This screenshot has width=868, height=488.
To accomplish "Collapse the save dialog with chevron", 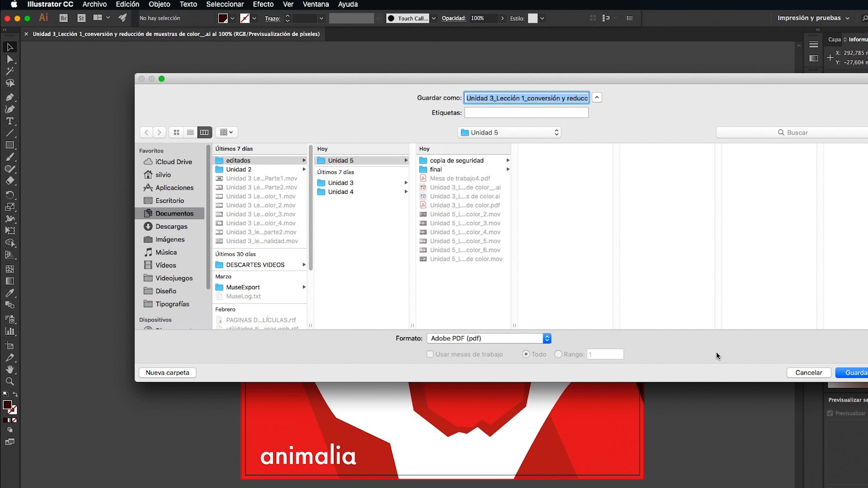I will point(597,98).
